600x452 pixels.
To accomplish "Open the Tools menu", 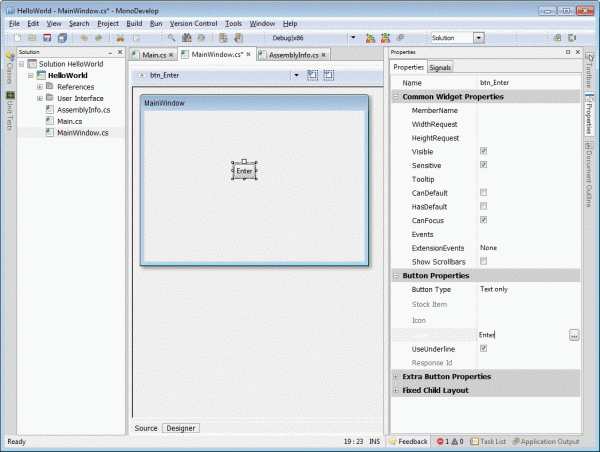I will pos(233,24).
